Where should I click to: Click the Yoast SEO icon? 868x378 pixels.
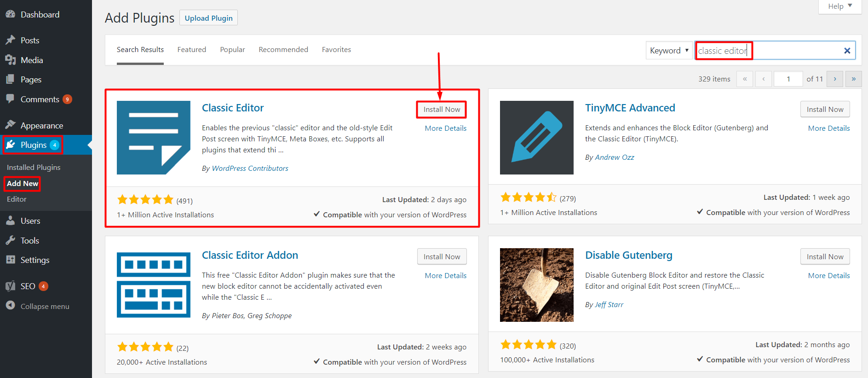pyautogui.click(x=10, y=286)
